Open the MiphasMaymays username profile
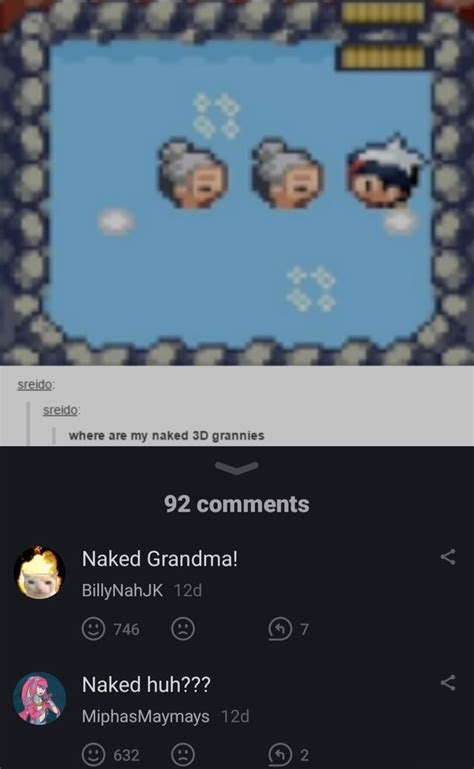The width and height of the screenshot is (474, 769). click(x=146, y=717)
